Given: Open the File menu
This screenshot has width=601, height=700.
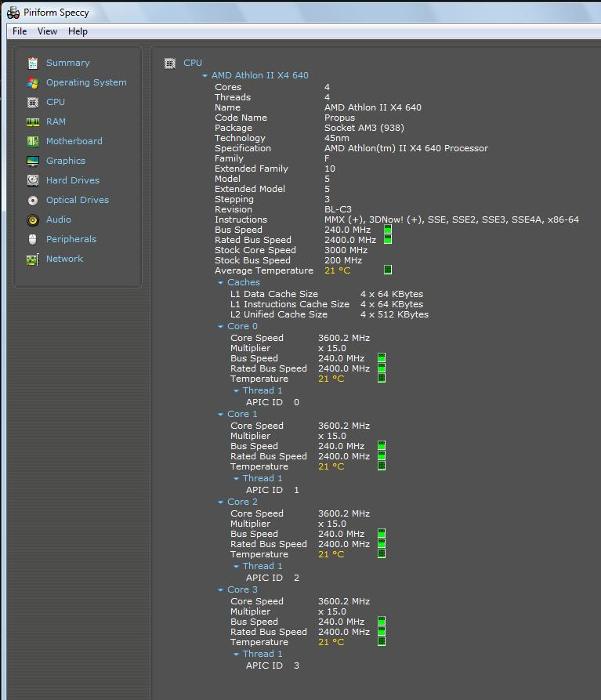Looking at the screenshot, I should click(19, 31).
